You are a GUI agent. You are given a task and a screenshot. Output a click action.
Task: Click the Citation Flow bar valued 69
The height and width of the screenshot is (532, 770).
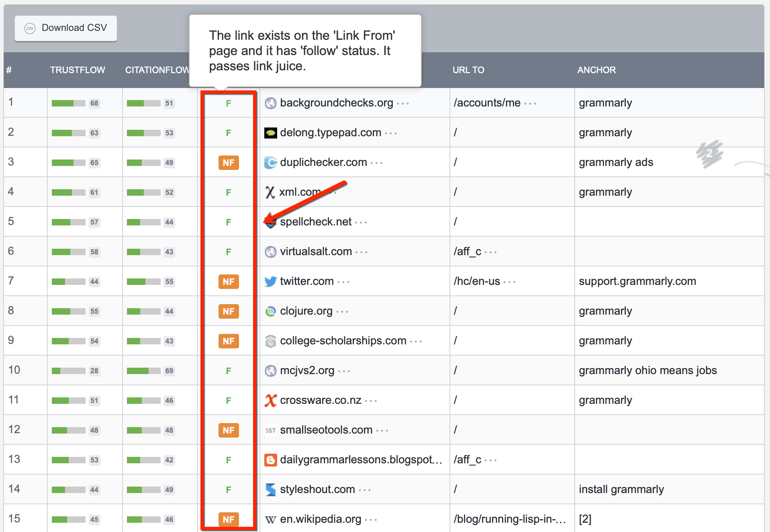pos(144,371)
